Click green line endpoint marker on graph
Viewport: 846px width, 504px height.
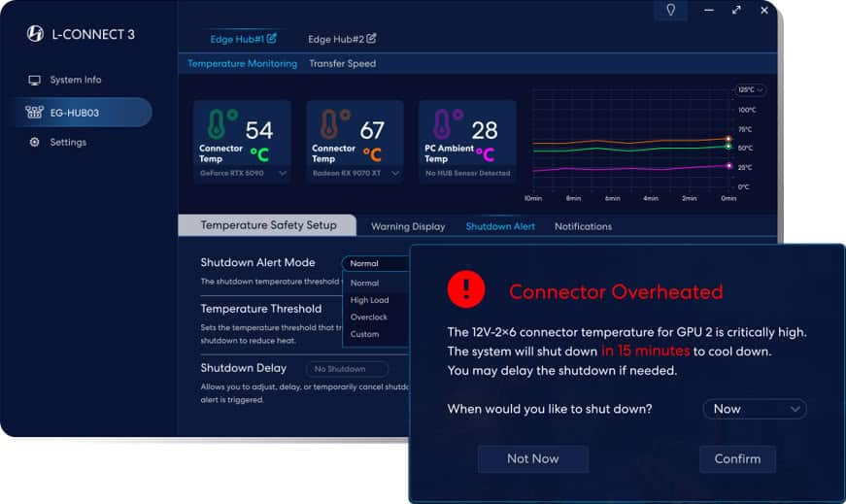point(728,147)
